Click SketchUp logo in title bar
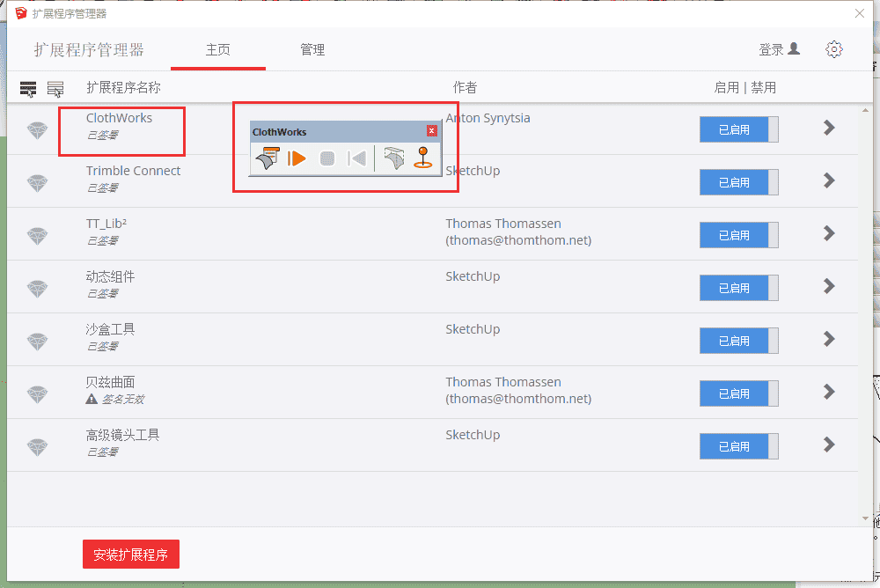 pyautogui.click(x=21, y=13)
